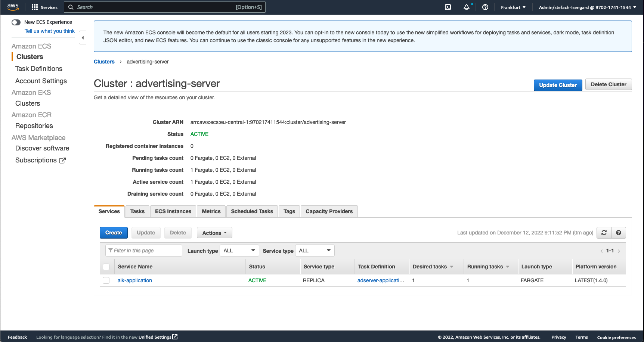This screenshot has height=342, width=644.
Task: Click the Update service button
Action: pos(146,233)
